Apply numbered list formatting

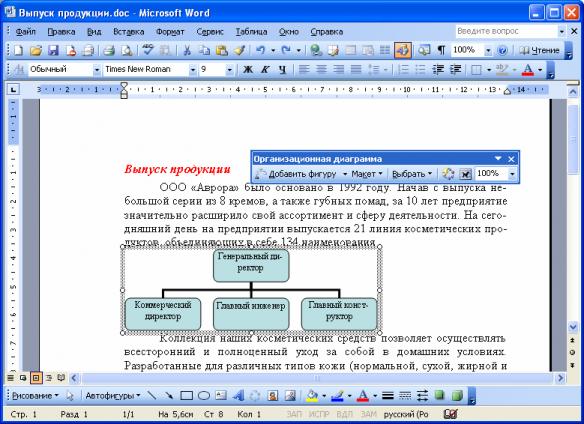403,69
